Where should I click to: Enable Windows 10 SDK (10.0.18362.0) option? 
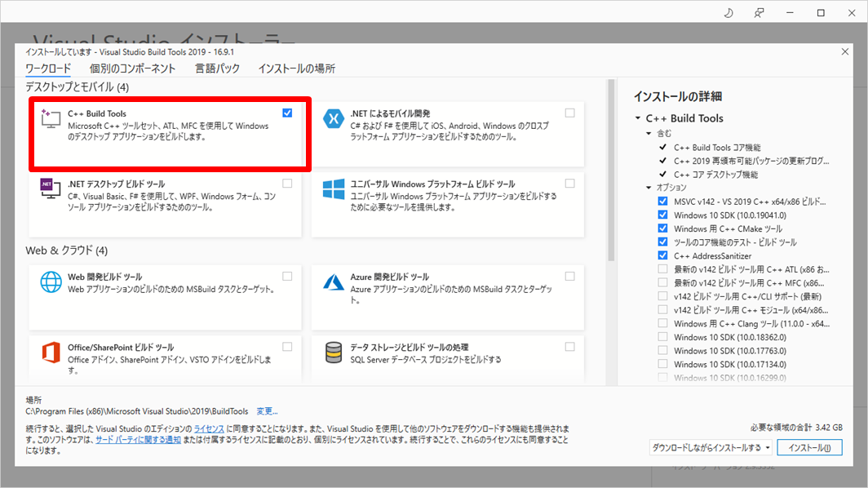click(x=662, y=337)
